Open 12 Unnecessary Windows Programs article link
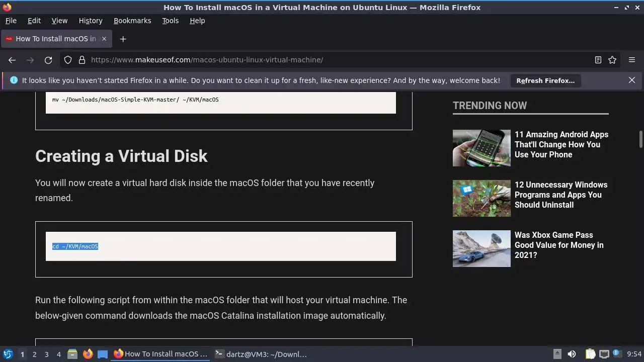The image size is (644, 362). click(561, 195)
